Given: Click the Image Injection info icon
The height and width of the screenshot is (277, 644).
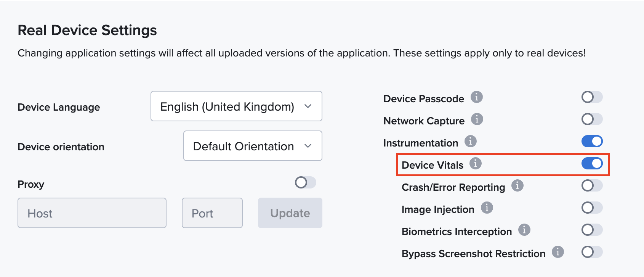Looking at the screenshot, I should point(487,208).
